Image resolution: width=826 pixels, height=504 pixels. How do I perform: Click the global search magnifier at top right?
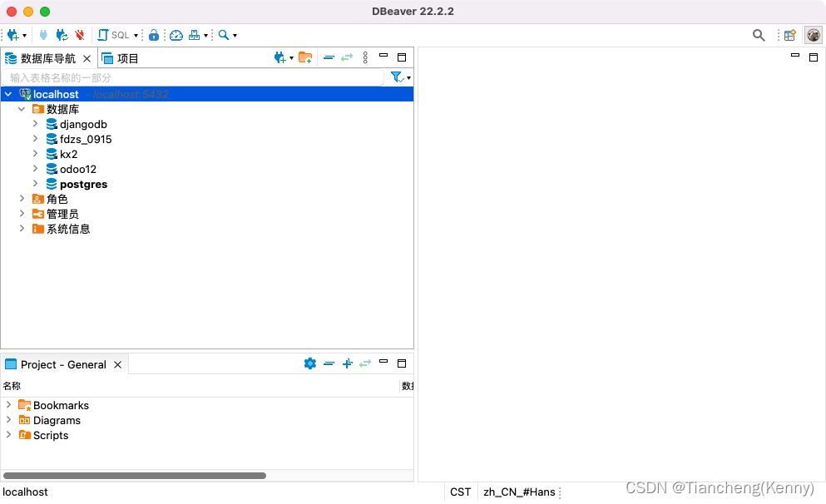[759, 35]
